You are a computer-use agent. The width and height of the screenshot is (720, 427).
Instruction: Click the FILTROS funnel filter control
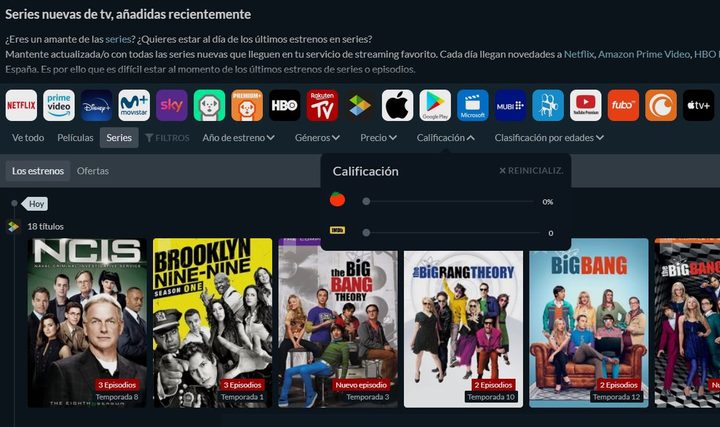click(x=167, y=138)
